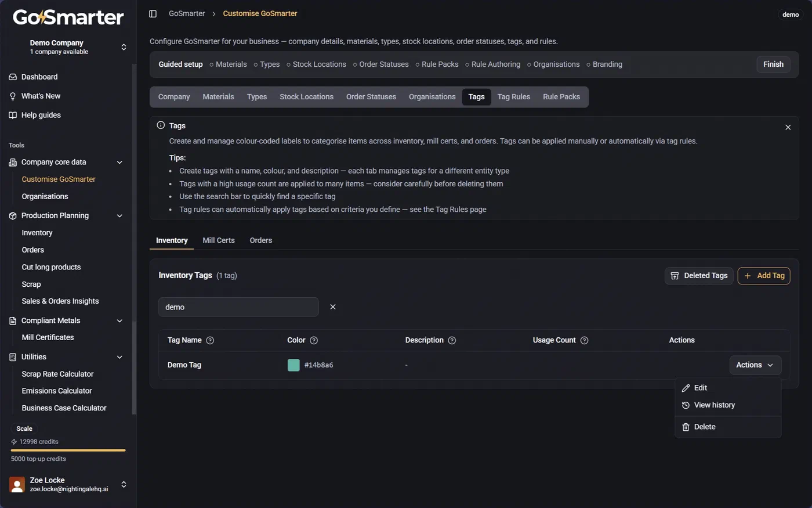Click the Usage Count help icon

(584, 340)
